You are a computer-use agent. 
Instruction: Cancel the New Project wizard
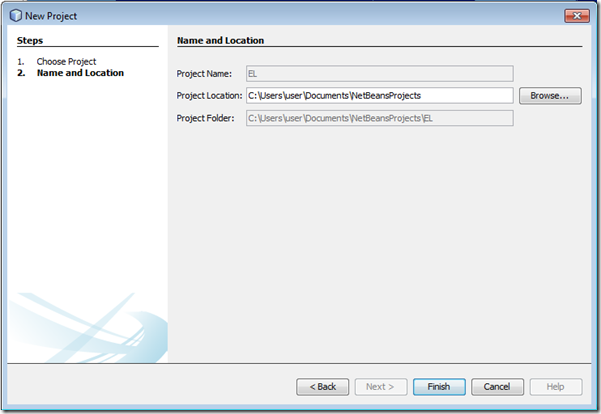(497, 387)
